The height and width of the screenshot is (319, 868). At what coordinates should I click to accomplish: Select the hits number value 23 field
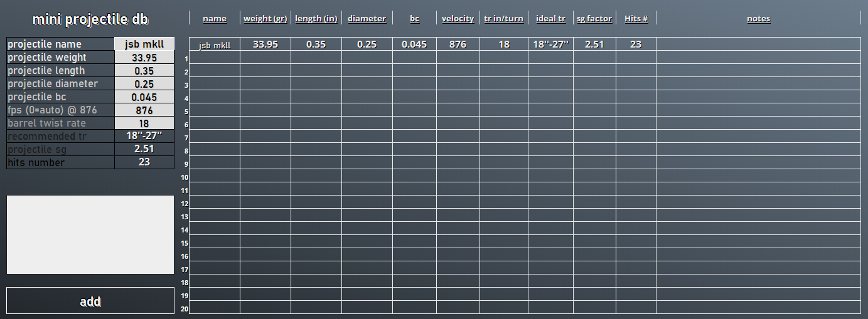click(x=144, y=162)
